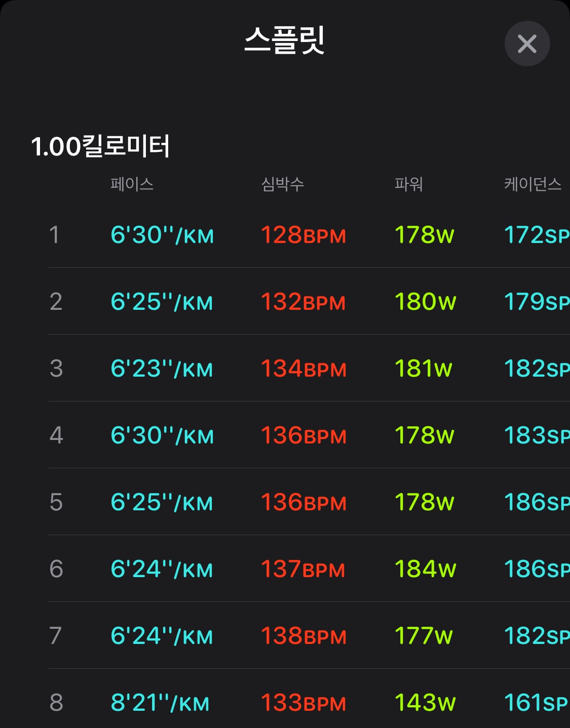Select split 8 power 143W
Viewport: 570px width, 728px height.
click(425, 703)
